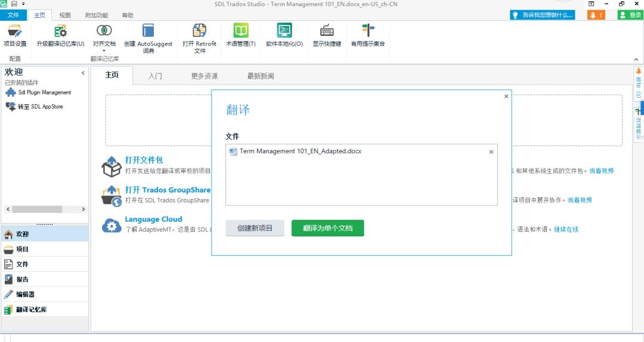This screenshot has width=644, height=342.
Task: Click the notification bell with count 1
Action: pos(596,15)
